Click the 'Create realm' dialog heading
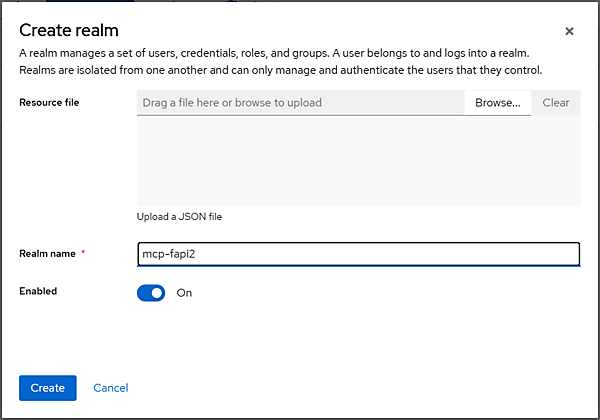 pos(69,30)
